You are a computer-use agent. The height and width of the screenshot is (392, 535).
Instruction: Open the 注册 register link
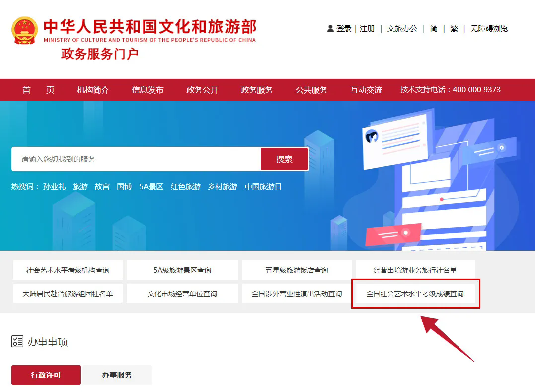point(367,29)
